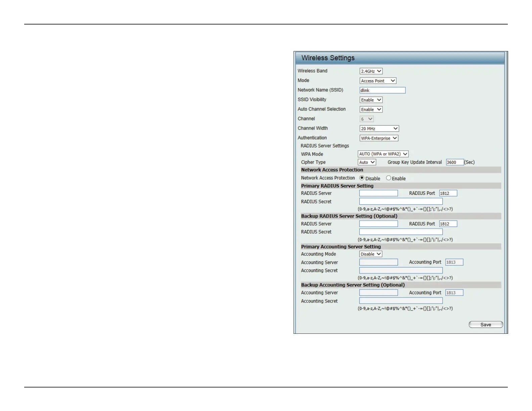The width and height of the screenshot is (532, 411).
Task: Open the Accounting Mode dropdown
Action: pos(371,254)
